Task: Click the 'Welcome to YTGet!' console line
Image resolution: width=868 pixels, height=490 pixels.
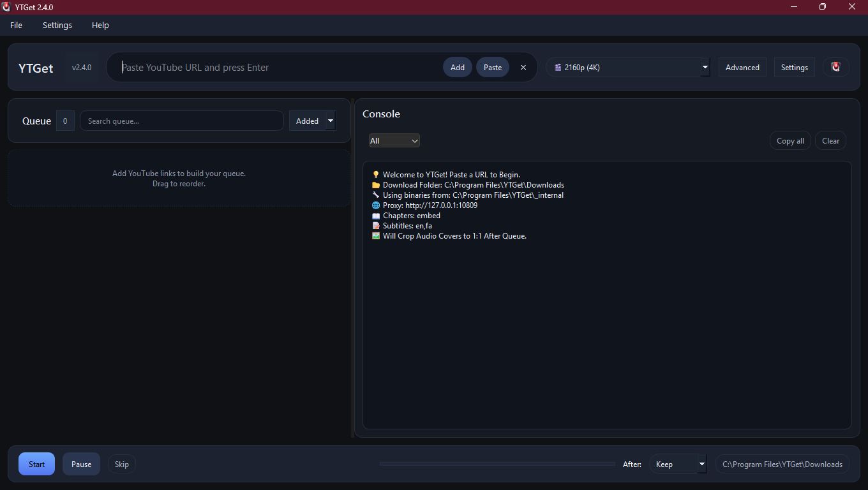Action: click(x=445, y=174)
